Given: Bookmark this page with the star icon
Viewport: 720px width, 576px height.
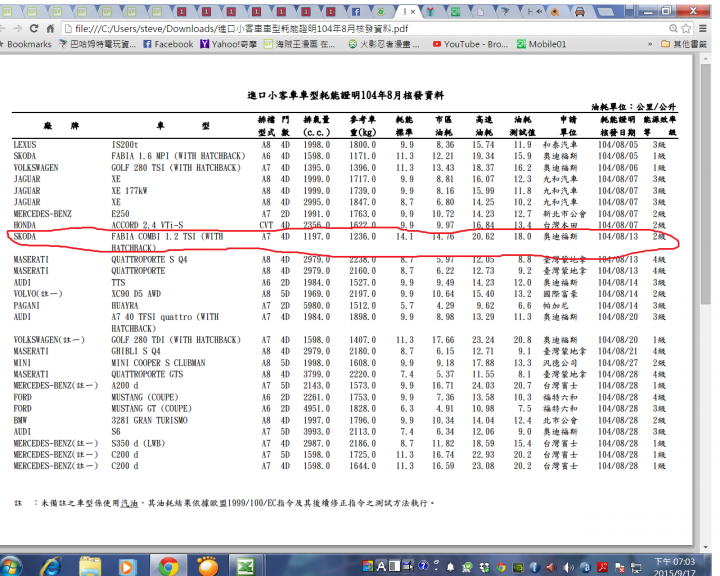Looking at the screenshot, I should tap(686, 28).
